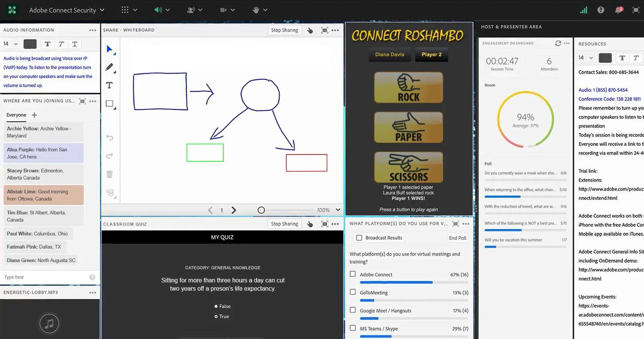The width and height of the screenshot is (644, 339).
Task: Click the End Poll button
Action: [458, 238]
